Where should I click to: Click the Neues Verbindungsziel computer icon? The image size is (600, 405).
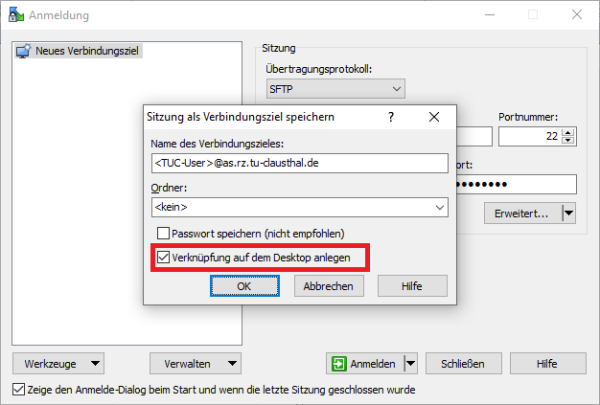24,51
